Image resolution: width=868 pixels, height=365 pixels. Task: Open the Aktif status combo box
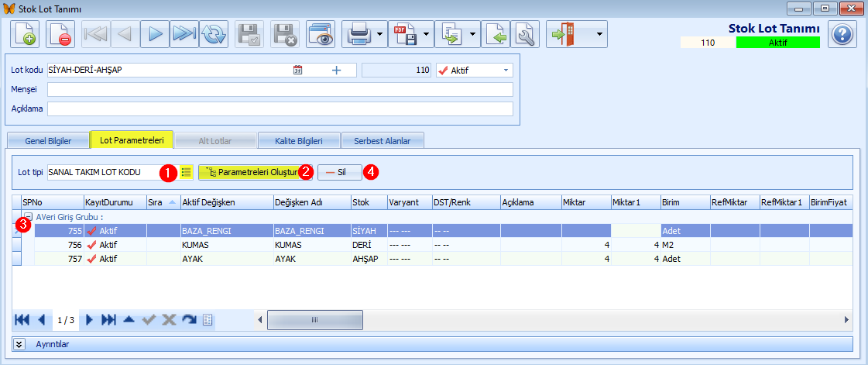click(x=475, y=71)
